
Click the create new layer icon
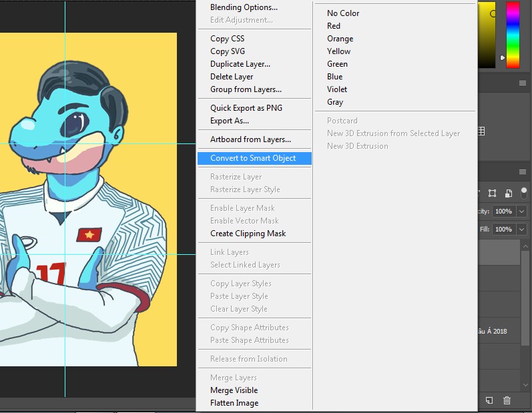click(489, 400)
